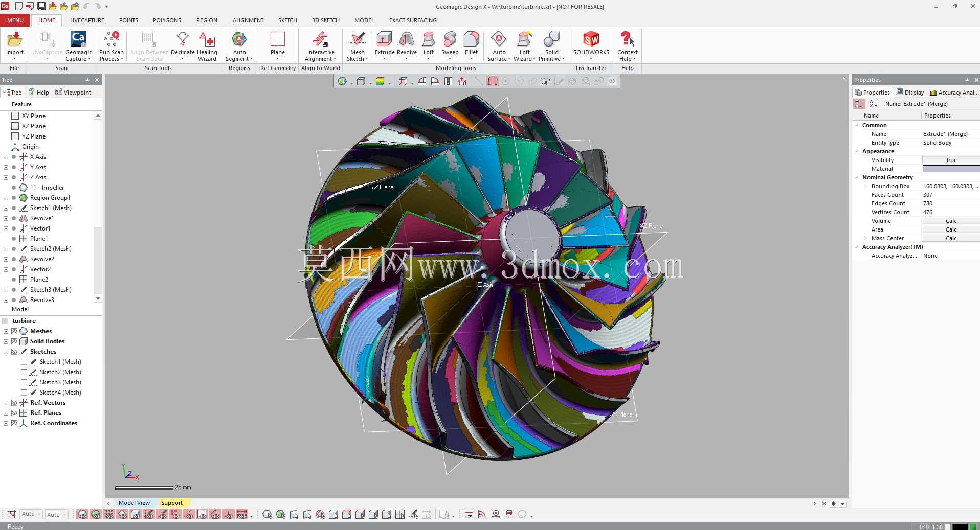Close the Tree panel
This screenshot has width=980, height=530.
coord(97,80)
